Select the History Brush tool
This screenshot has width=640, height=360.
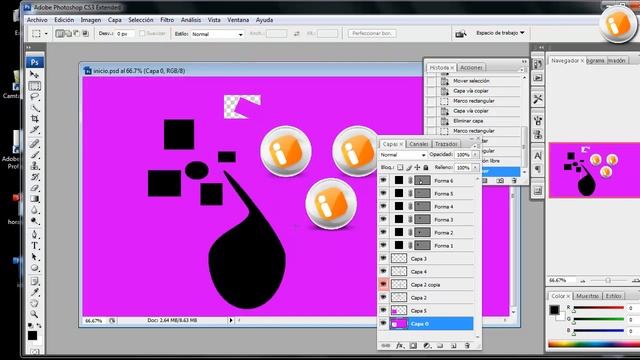pyautogui.click(x=34, y=177)
